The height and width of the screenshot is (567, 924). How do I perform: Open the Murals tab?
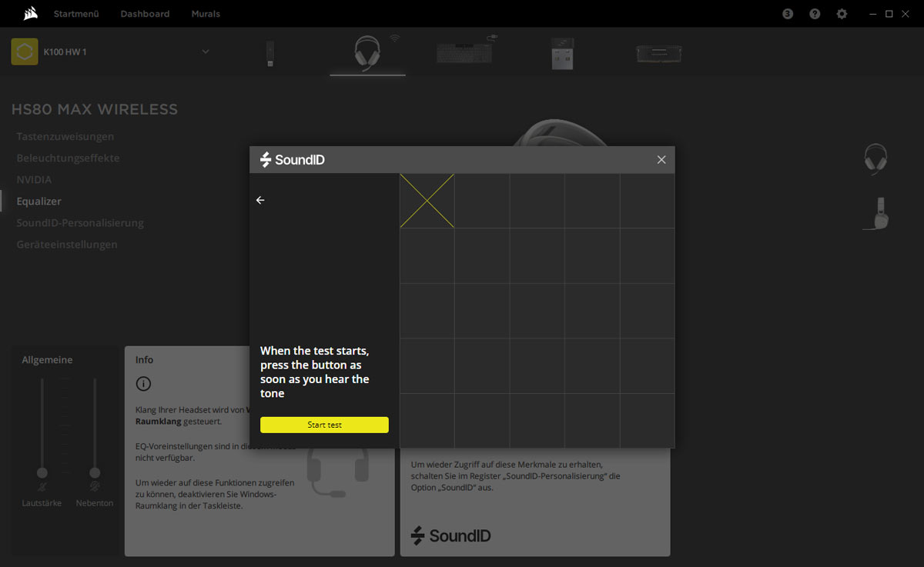pyautogui.click(x=206, y=14)
